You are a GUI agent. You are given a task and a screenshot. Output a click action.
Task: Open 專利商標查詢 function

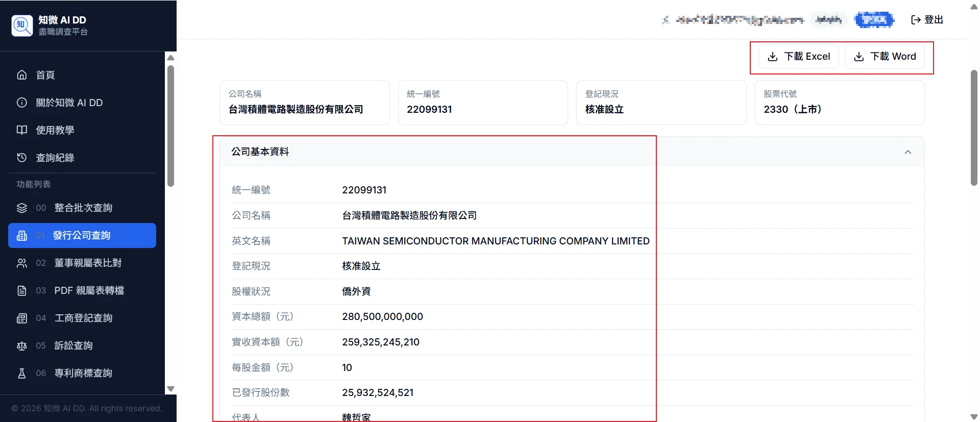click(82, 373)
